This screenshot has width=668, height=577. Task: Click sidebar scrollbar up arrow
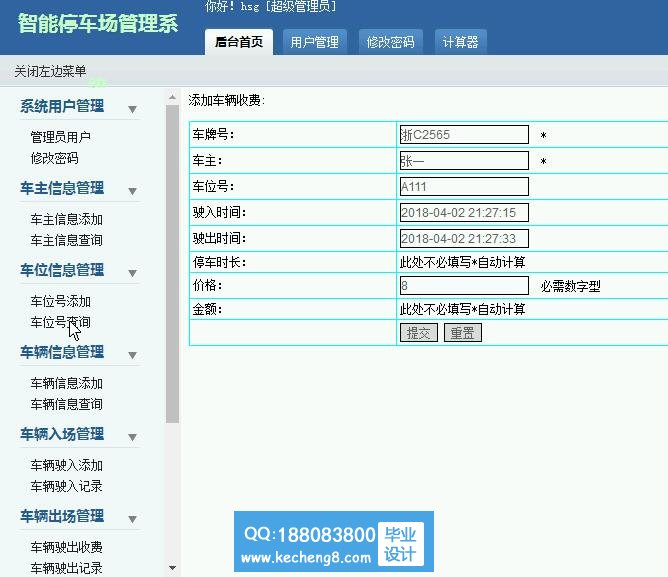[x=173, y=98]
